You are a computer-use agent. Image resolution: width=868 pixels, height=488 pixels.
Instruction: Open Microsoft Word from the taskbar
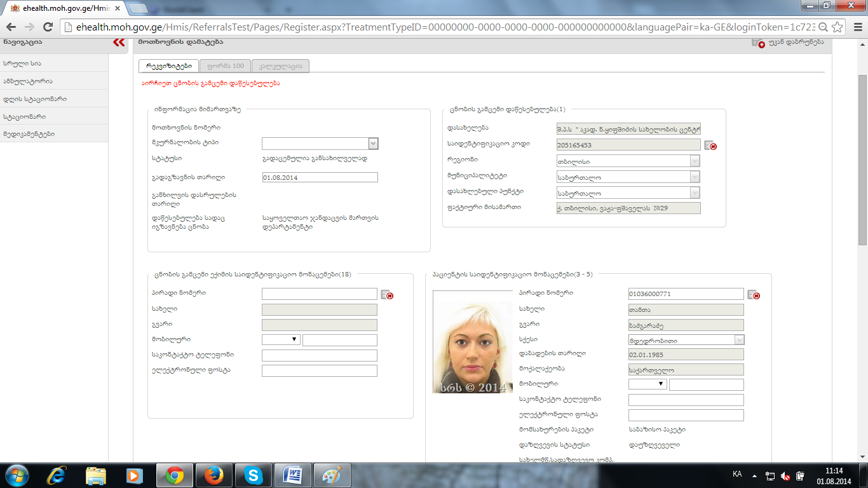pos(293,475)
